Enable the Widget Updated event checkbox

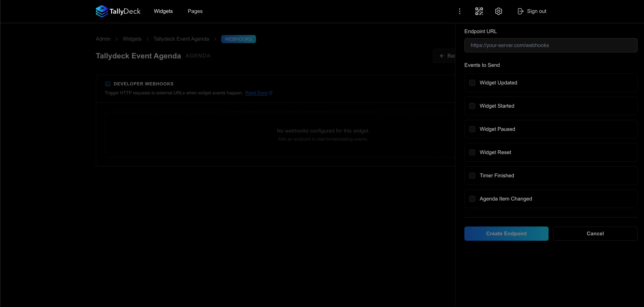[472, 83]
